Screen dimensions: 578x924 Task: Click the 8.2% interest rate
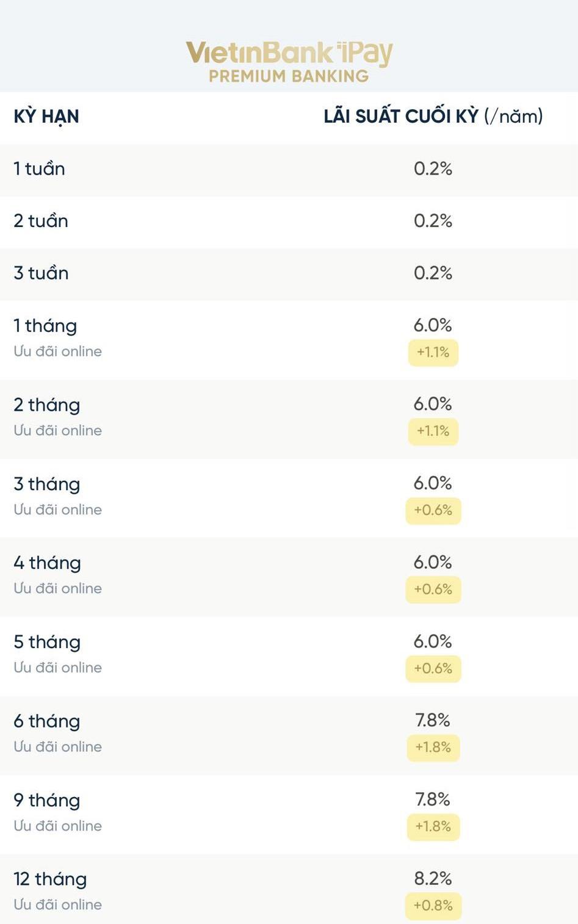pos(433,878)
